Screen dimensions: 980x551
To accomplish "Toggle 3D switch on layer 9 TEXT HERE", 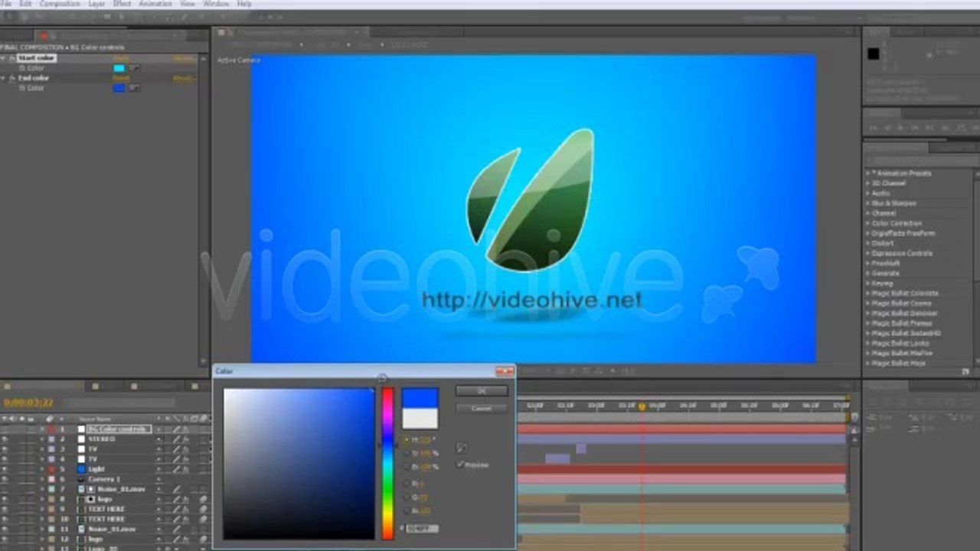I will tap(204, 509).
